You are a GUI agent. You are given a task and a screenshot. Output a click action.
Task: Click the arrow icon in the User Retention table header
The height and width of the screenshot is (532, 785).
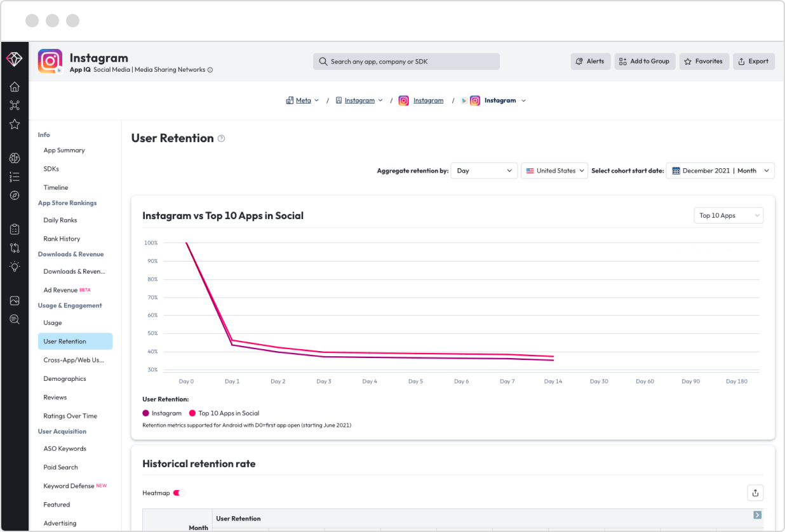point(757,515)
